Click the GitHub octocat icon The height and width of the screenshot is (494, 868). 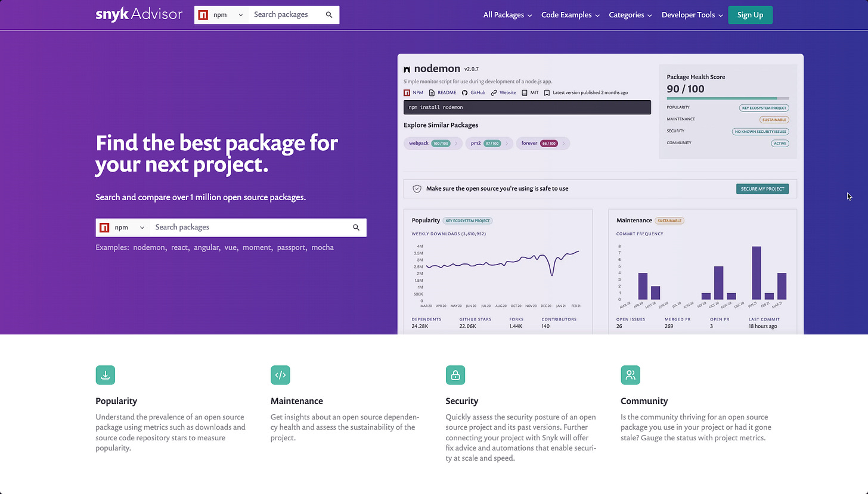pos(465,93)
